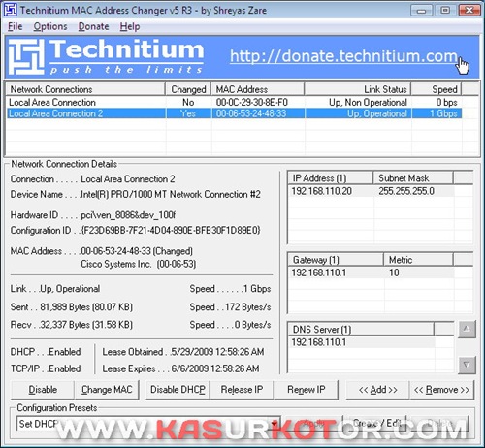Click the Gateway (1) column header
Image resolution: width=485 pixels, height=448 pixels.
(x=336, y=260)
